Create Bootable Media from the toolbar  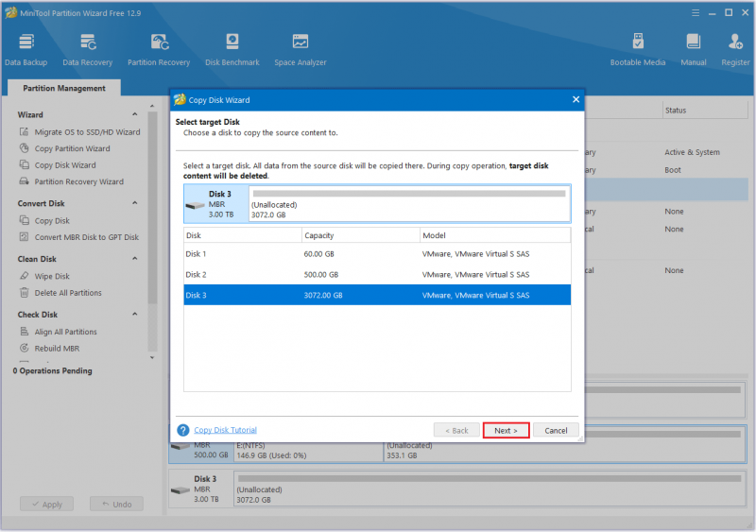click(637, 50)
